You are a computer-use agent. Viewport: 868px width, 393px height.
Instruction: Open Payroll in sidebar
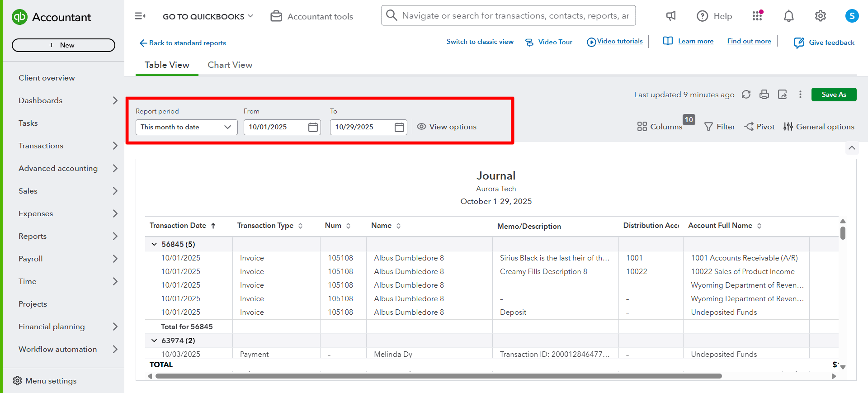(31, 259)
